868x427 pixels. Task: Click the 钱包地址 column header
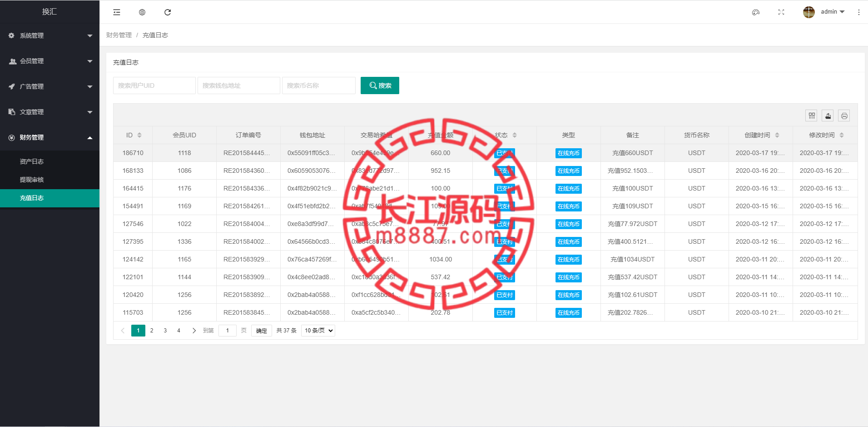(312, 135)
